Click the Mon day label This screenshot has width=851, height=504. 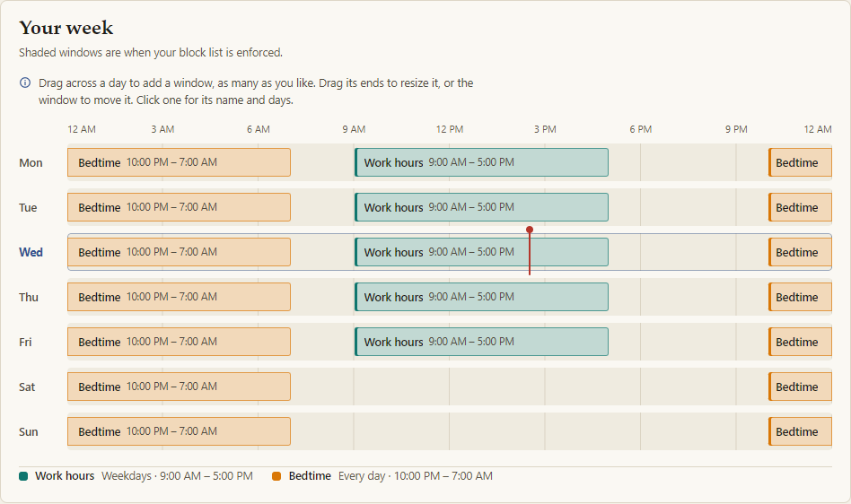[x=31, y=162]
